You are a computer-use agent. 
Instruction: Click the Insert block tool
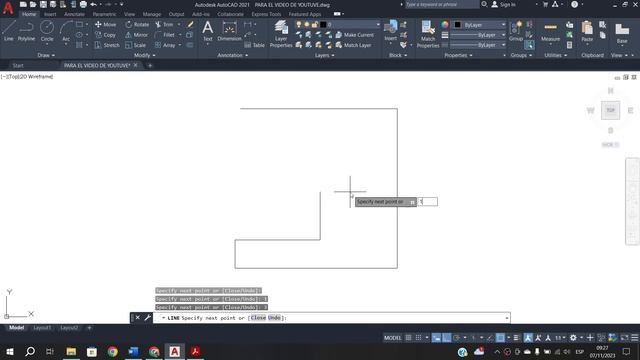391,31
